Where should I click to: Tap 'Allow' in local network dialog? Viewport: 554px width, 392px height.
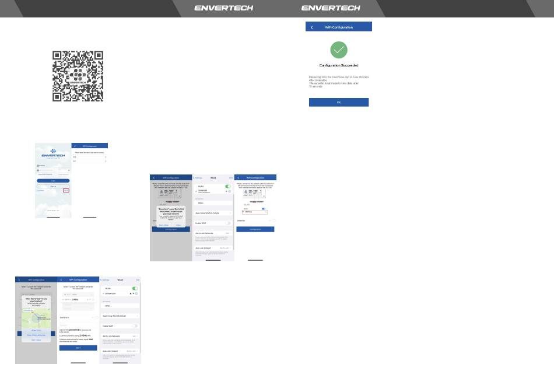click(178, 225)
